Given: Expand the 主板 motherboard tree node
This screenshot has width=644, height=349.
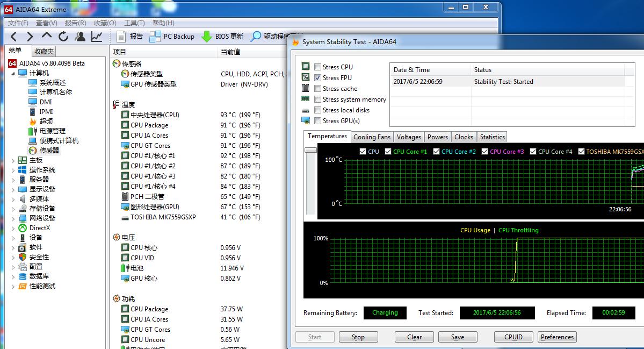Looking at the screenshot, I should 13,160.
